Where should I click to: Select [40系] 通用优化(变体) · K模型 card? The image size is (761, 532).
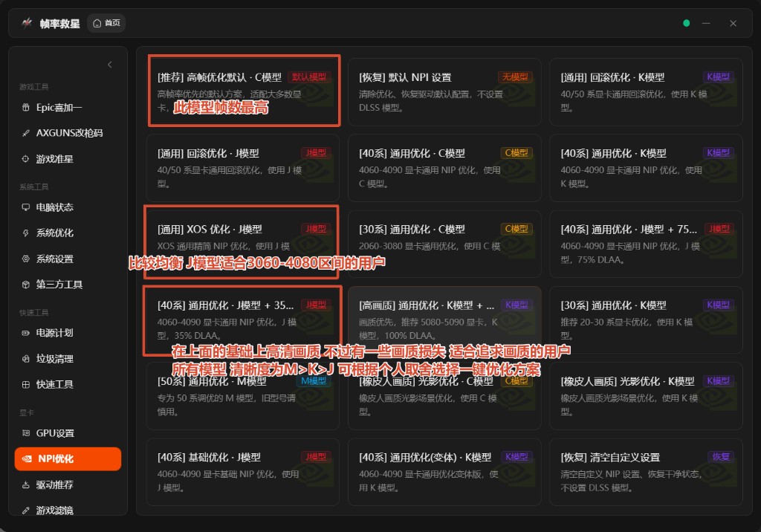point(444,473)
